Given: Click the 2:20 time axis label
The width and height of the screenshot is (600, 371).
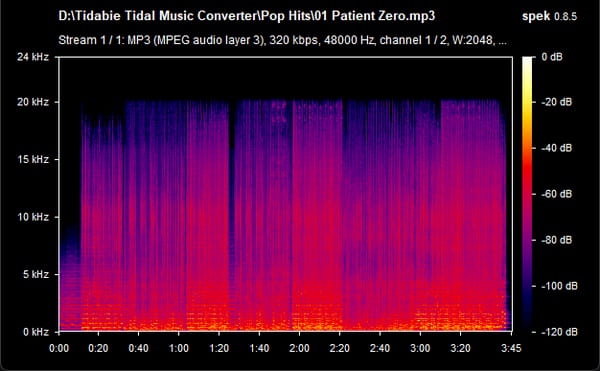Looking at the screenshot, I should pos(339,348).
